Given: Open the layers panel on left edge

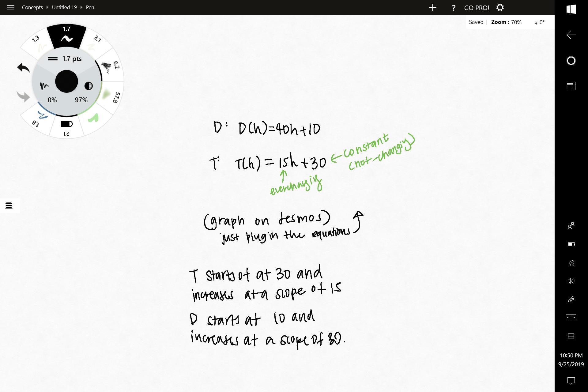Looking at the screenshot, I should tap(9, 205).
